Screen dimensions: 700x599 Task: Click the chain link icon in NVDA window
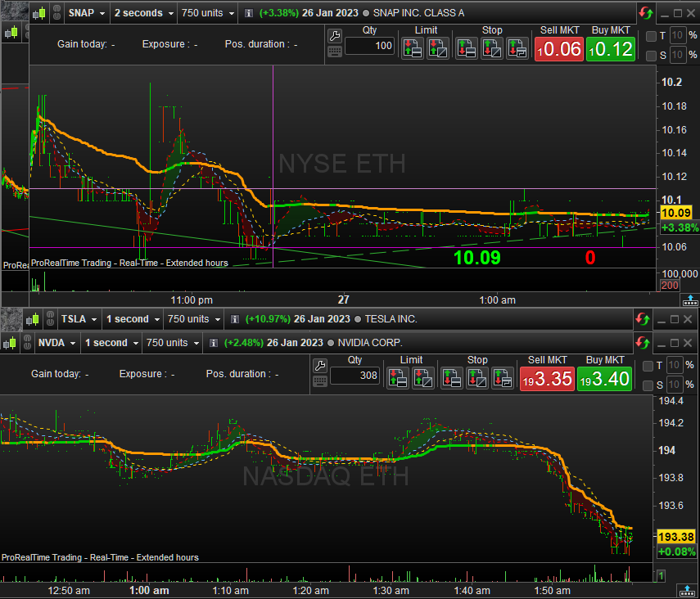[27, 342]
